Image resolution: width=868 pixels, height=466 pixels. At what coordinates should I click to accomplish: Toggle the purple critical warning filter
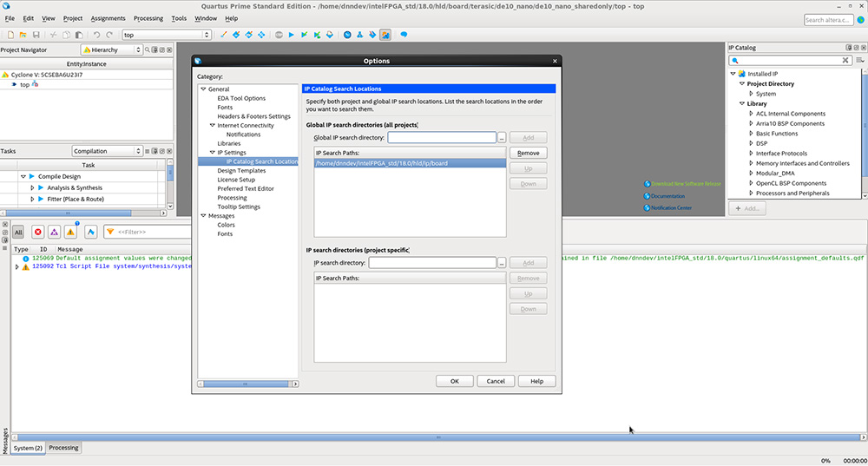point(54,232)
